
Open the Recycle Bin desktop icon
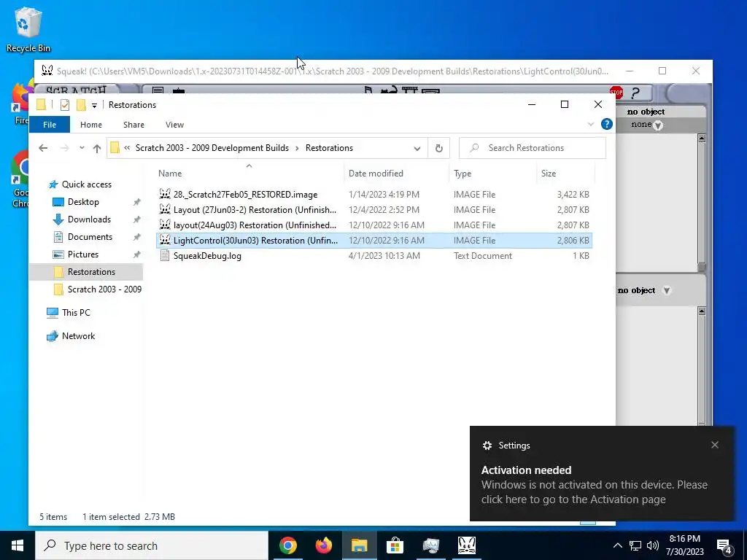coord(28,29)
